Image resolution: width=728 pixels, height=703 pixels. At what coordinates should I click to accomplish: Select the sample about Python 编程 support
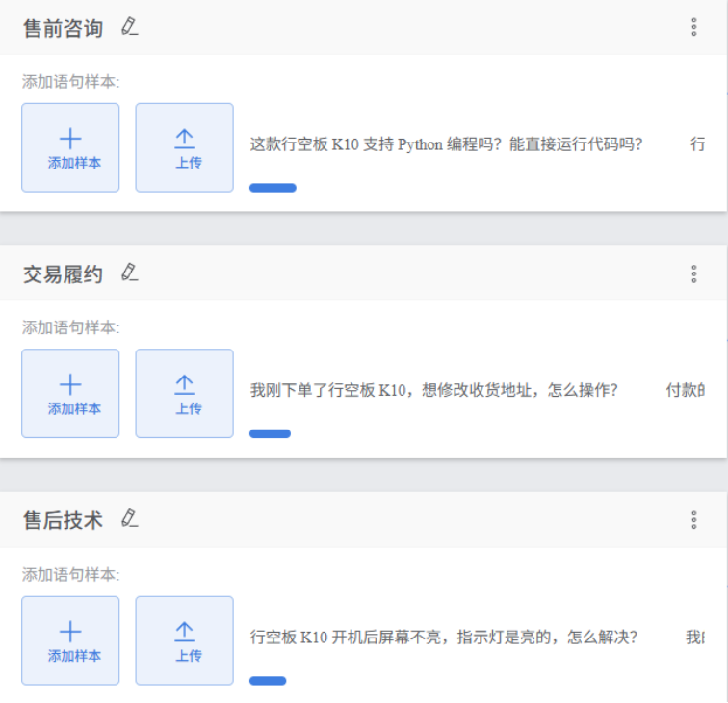446,144
